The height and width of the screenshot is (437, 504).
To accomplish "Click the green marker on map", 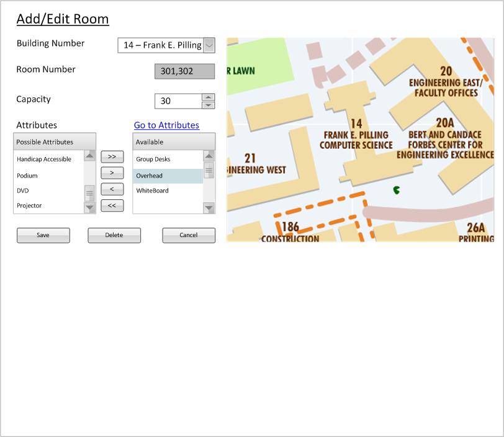I will pos(397,190).
